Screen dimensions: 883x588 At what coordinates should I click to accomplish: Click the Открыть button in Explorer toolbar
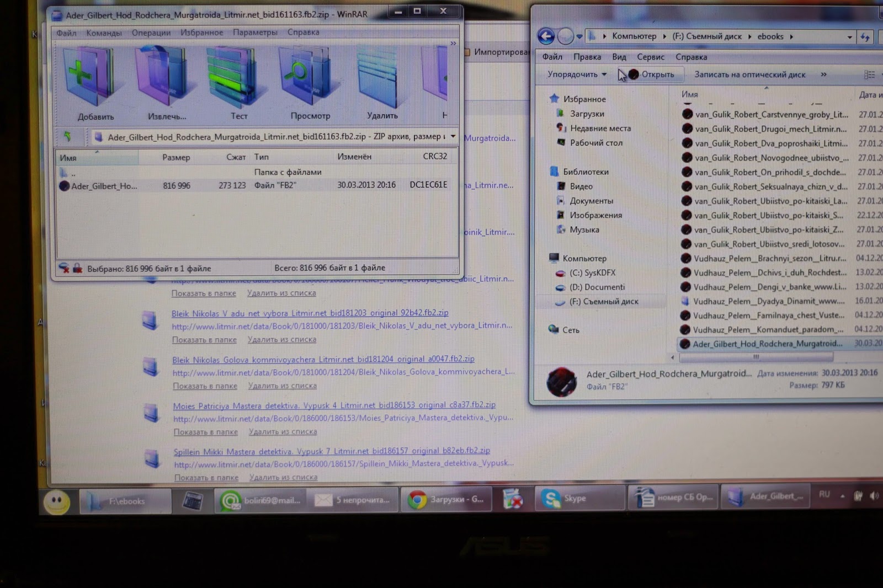pyautogui.click(x=651, y=74)
